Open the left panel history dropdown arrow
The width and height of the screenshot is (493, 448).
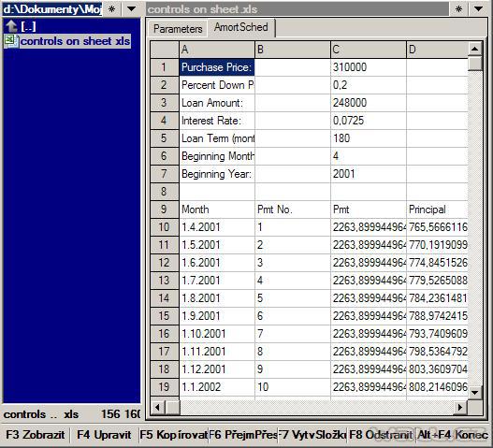tap(131, 8)
